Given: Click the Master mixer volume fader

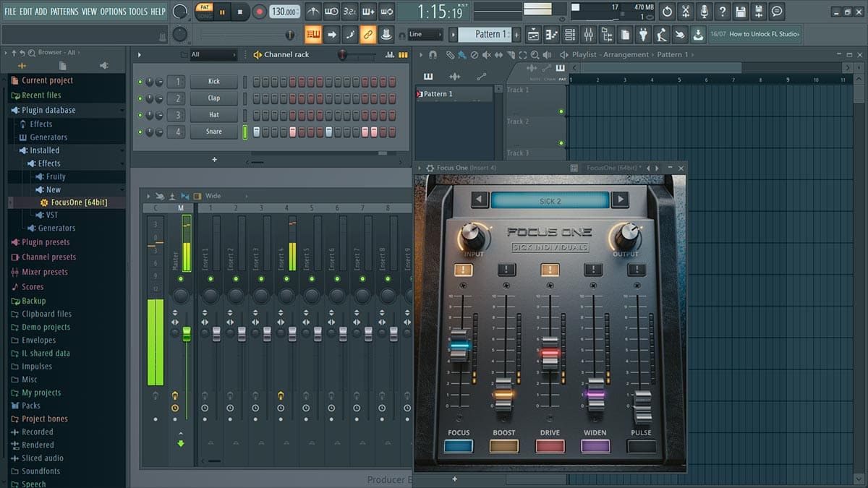Looking at the screenshot, I should pos(186,333).
